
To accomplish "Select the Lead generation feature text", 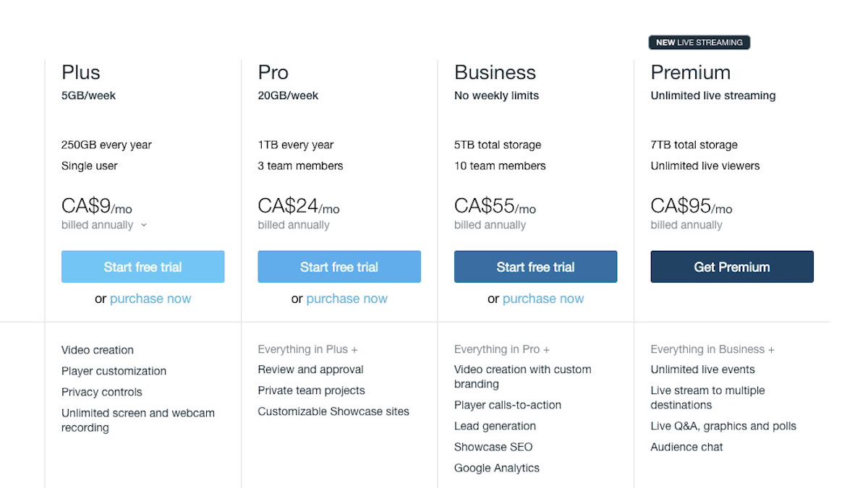I will tap(495, 426).
